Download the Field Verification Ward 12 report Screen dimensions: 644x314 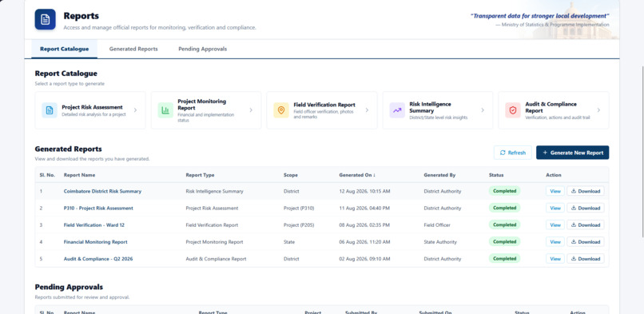[x=586, y=225]
